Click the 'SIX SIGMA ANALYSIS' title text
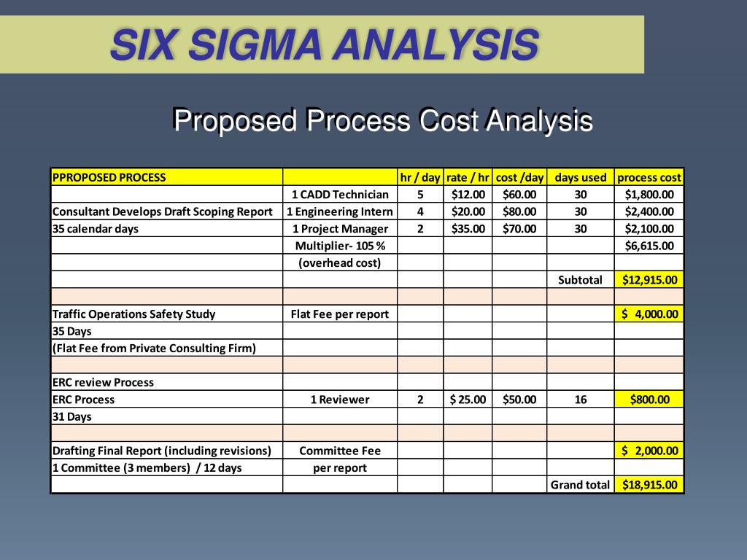The width and height of the screenshot is (747, 560). tap(325, 44)
